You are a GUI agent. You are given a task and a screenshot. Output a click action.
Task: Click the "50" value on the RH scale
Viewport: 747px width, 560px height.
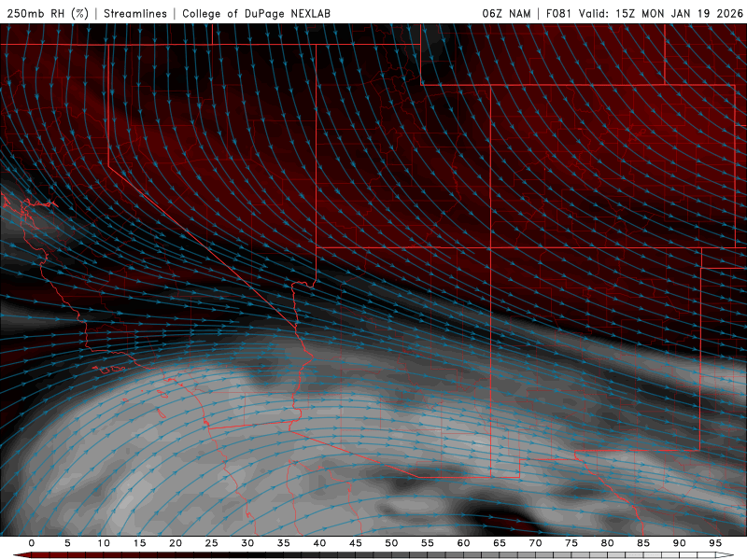391,543
